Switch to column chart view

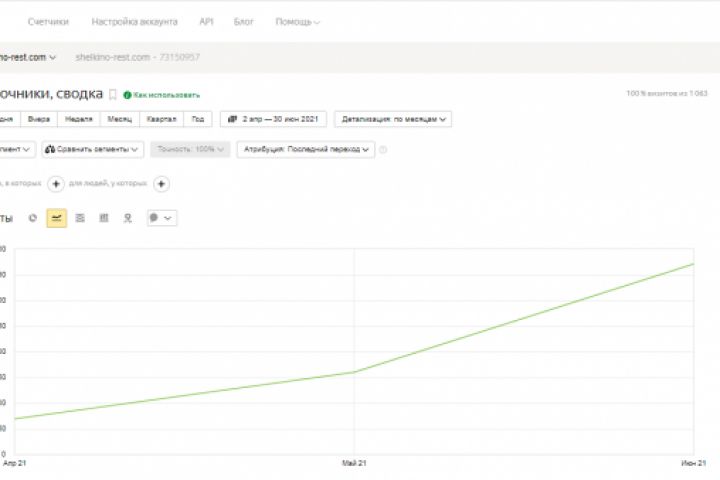(x=104, y=218)
